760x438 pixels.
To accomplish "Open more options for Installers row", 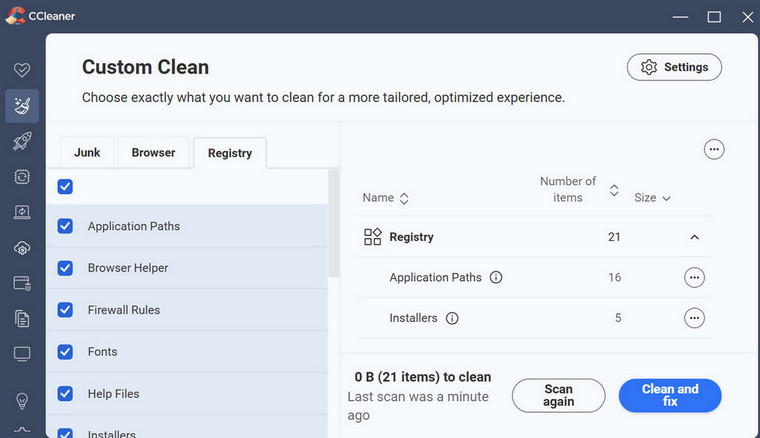I will 694,318.
